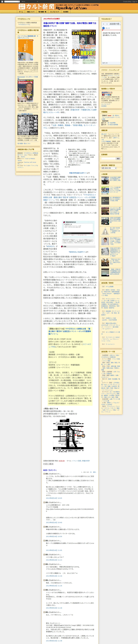138x644 pixels.
Task: Click comment timestamp 2013年8月16日 10:05
Action: click(54, 498)
